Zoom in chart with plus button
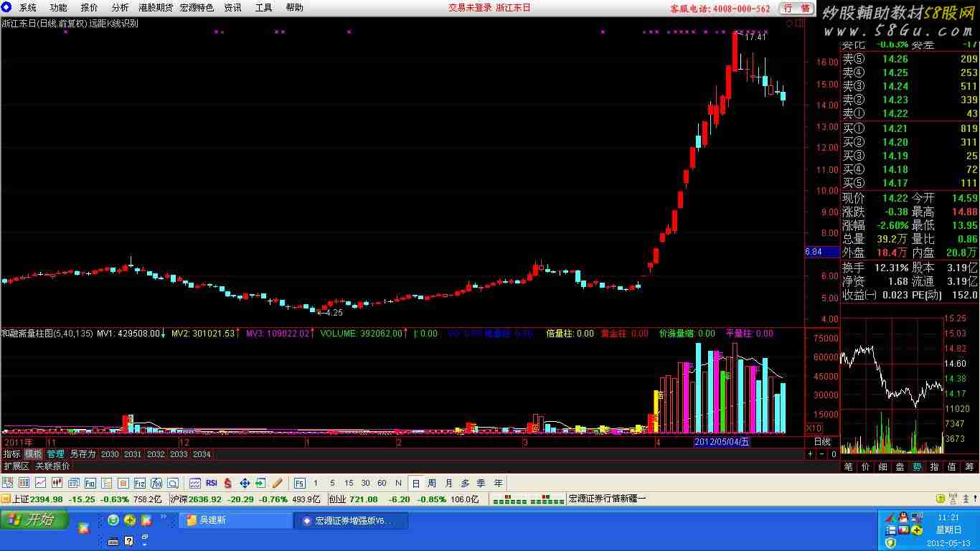The width and height of the screenshot is (980, 551). (810, 453)
